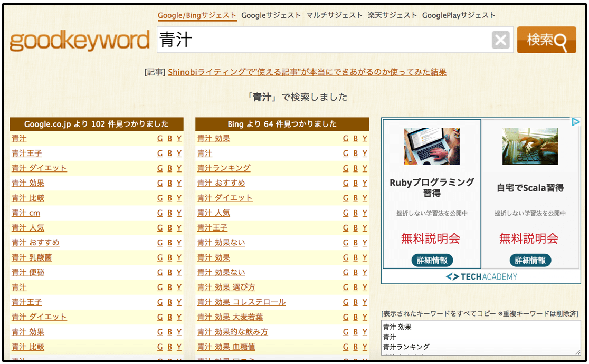The height and width of the screenshot is (364, 589).
Task: Click 青汁 乳酸菌 keyword link
Action: point(32,257)
